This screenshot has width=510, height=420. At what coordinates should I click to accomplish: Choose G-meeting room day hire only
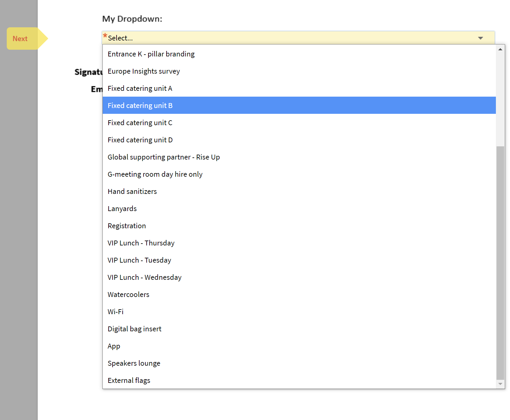point(155,174)
